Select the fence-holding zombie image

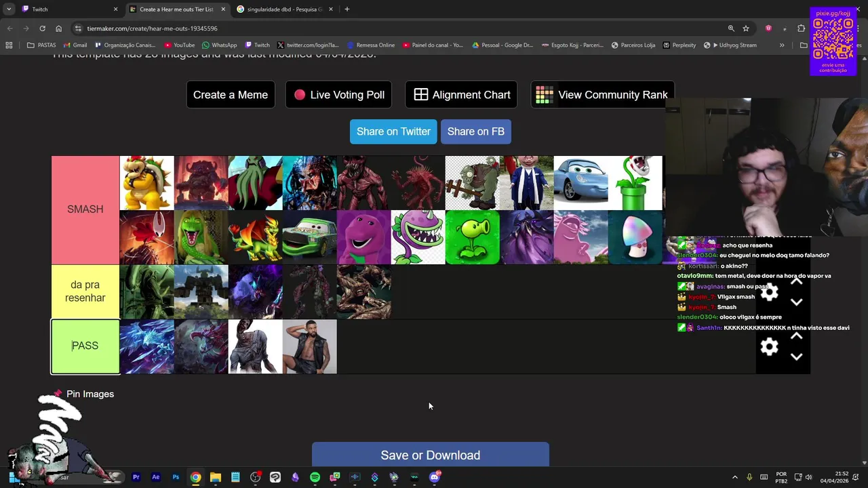tap(472, 183)
